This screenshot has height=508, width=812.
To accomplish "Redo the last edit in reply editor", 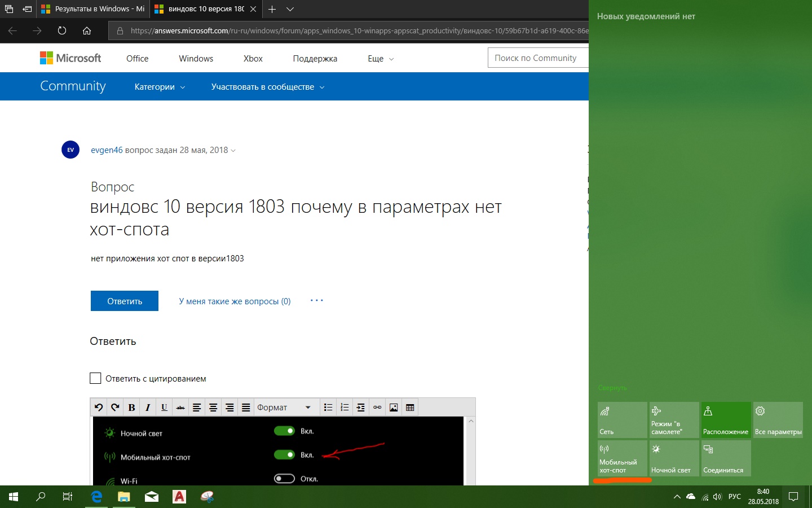I will click(x=115, y=408).
